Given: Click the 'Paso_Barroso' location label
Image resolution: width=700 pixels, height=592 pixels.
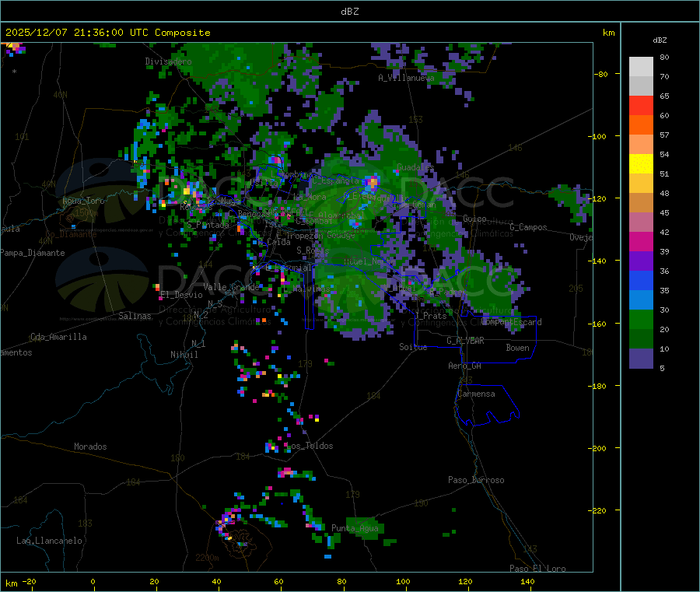Looking at the screenshot, I should (x=476, y=480).
